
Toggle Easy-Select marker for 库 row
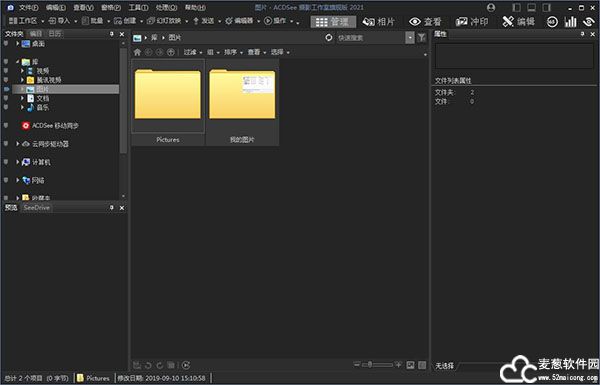point(6,62)
